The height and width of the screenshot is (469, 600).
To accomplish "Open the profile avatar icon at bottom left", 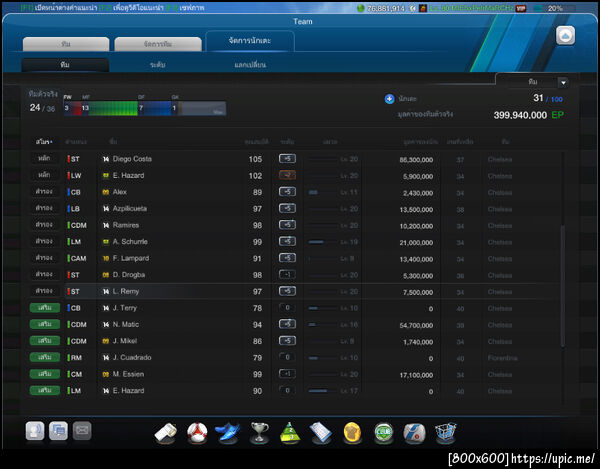I will pyautogui.click(x=35, y=431).
